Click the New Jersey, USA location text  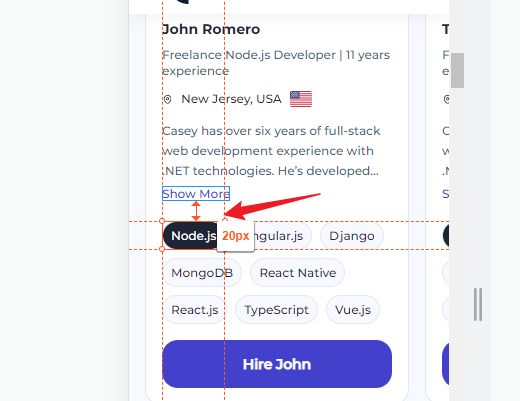tap(231, 99)
